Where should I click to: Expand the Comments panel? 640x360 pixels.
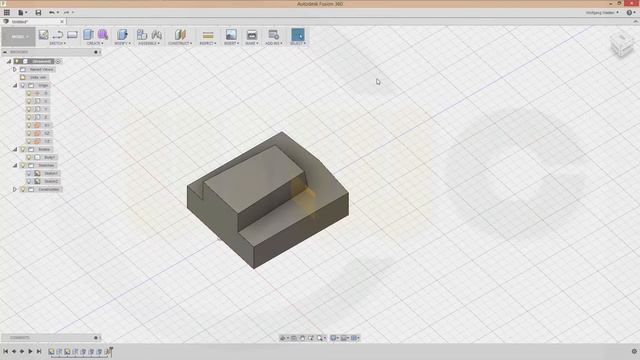96,338
